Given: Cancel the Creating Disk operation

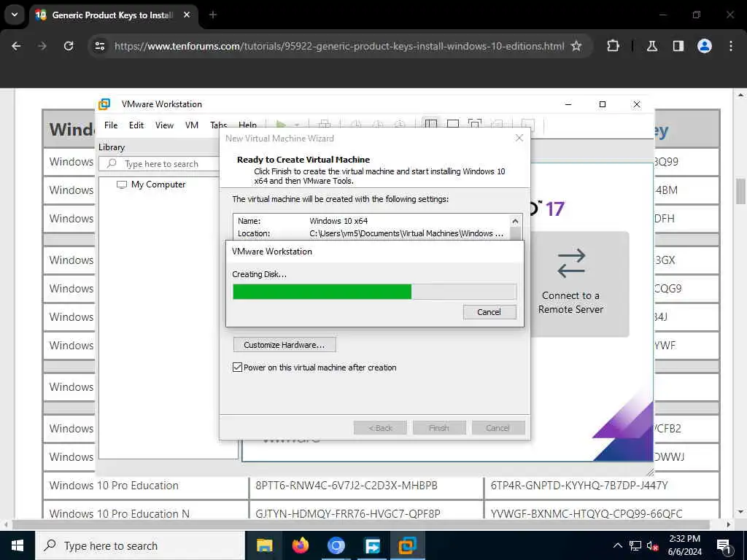Looking at the screenshot, I should pos(489,312).
